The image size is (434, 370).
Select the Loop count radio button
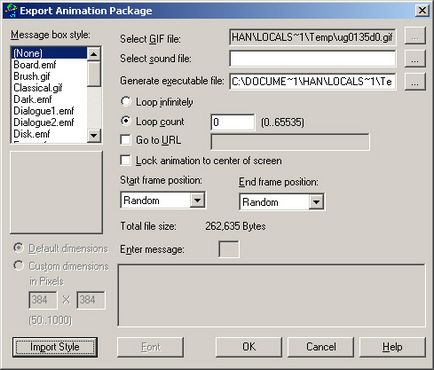126,121
